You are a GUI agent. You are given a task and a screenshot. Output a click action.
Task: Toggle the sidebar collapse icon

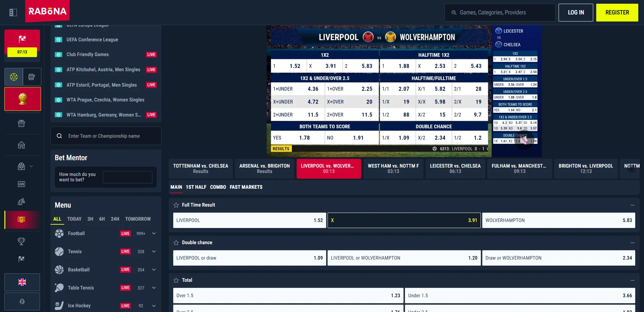(x=13, y=12)
